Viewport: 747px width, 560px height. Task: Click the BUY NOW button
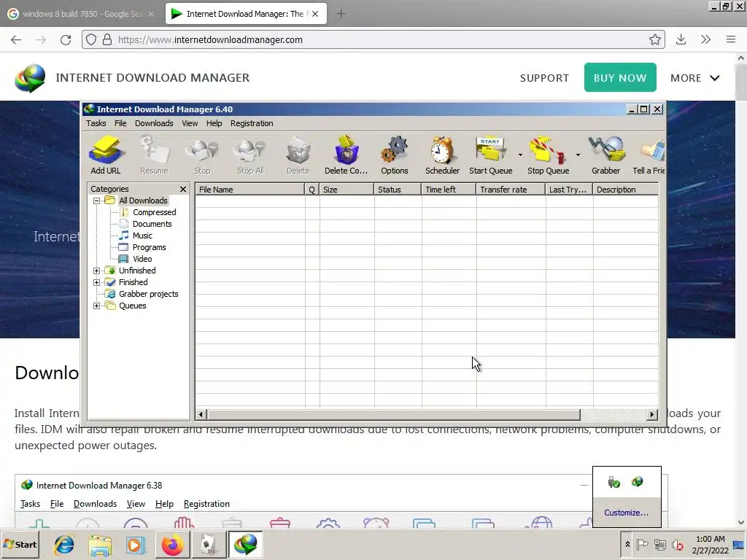click(x=620, y=77)
